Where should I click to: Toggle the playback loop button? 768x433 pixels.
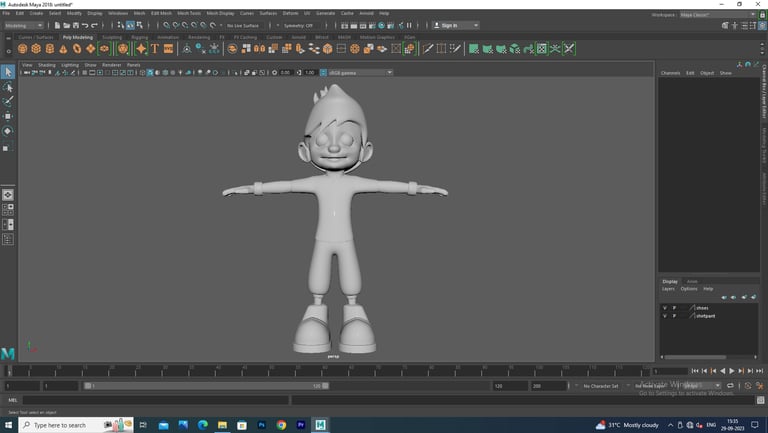coord(730,386)
